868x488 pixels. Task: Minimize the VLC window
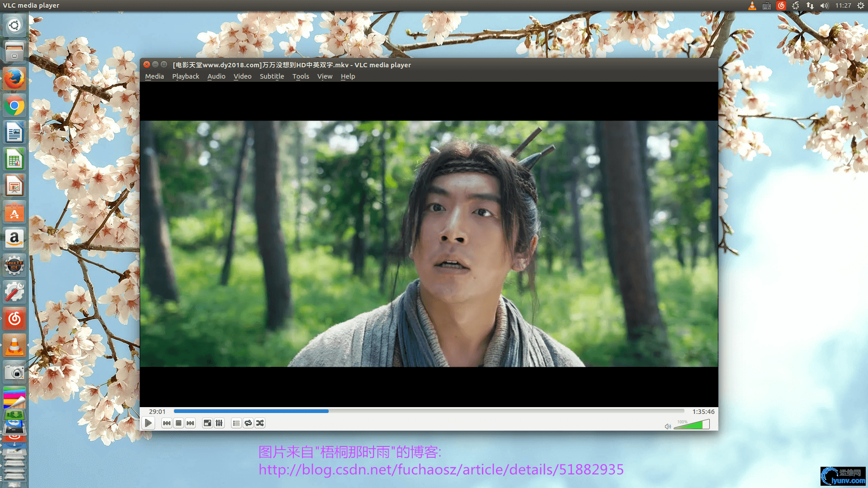pyautogui.click(x=156, y=65)
